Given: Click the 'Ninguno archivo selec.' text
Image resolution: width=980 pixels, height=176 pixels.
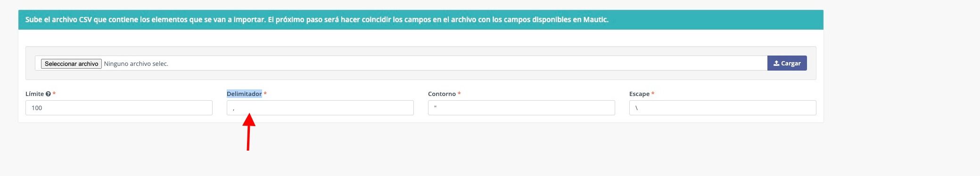Looking at the screenshot, I should click(136, 64).
